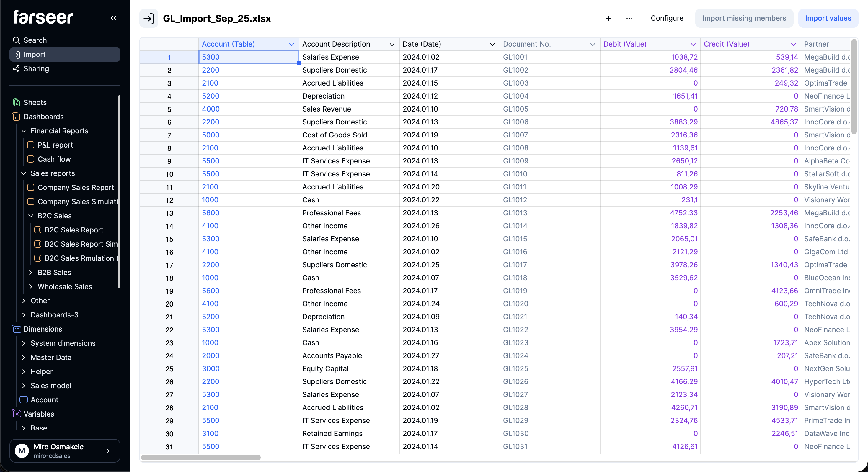Open the three-dots more options menu
The width and height of the screenshot is (868, 472).
tap(629, 19)
